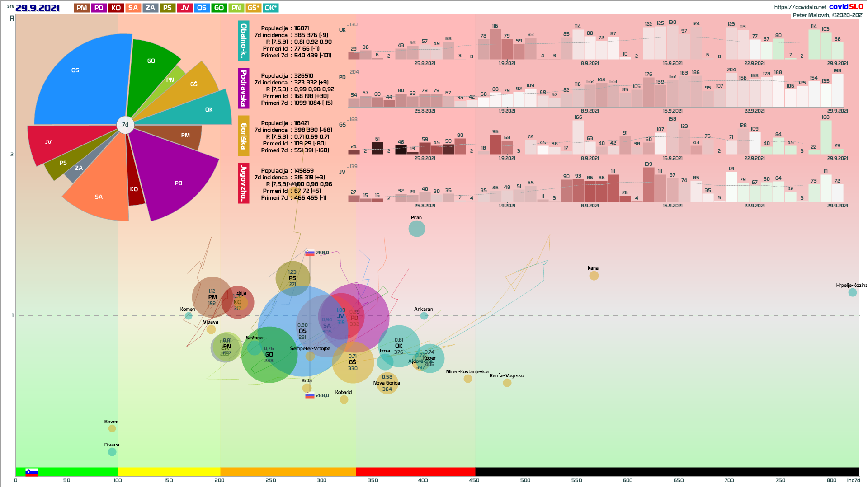868x488 pixels.
Task: Click the red segment of incidence color bar
Action: click(x=415, y=472)
